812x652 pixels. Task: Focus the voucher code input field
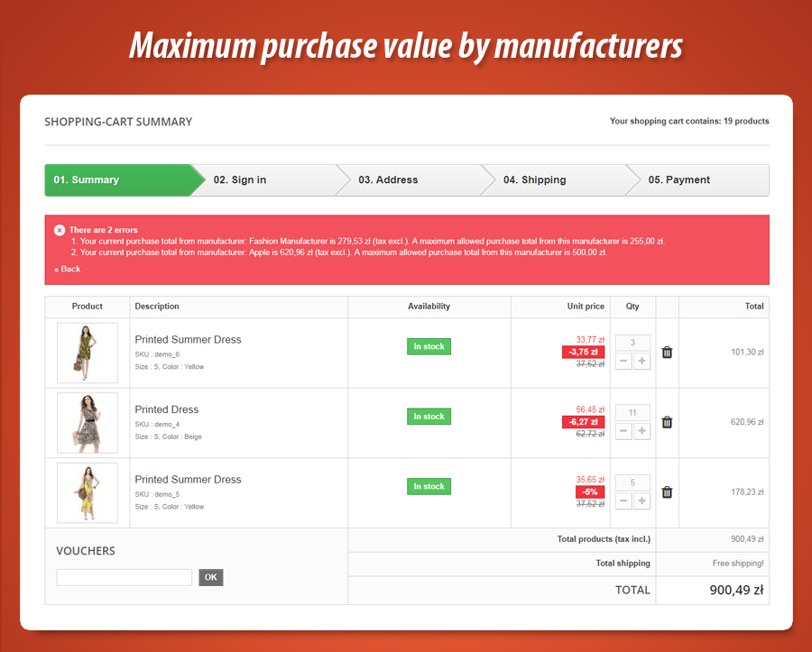[124, 577]
